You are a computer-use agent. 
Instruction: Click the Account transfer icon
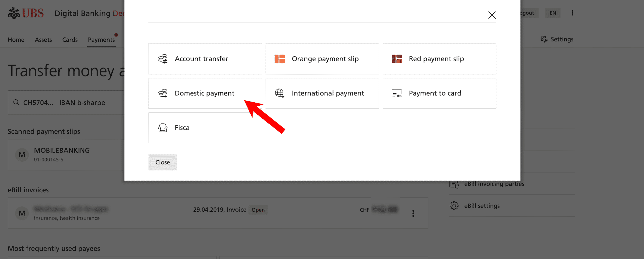click(x=163, y=59)
